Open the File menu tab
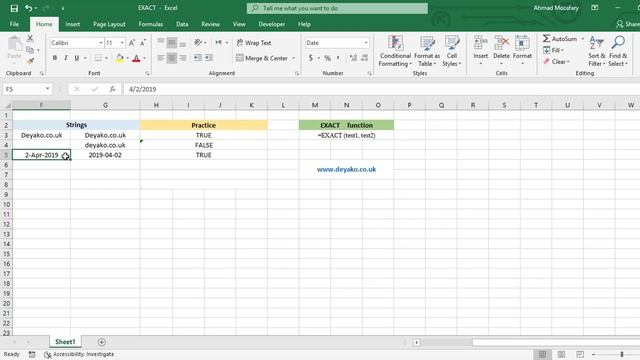This screenshot has height=360, width=640. [x=14, y=24]
